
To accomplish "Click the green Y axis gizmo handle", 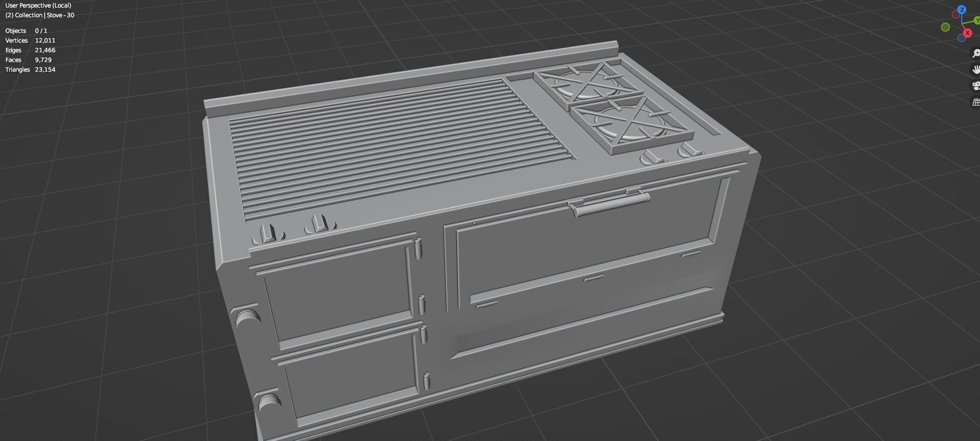I will [x=977, y=20].
